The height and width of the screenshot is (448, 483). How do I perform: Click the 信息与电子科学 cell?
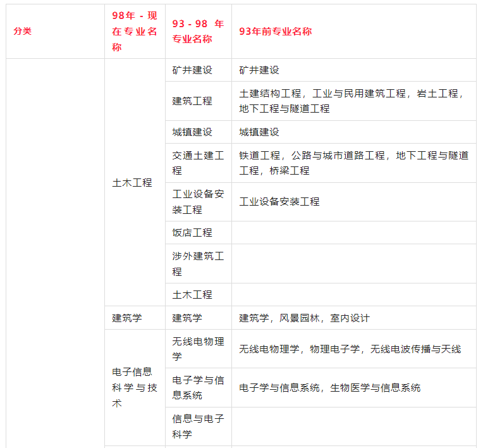(x=198, y=426)
